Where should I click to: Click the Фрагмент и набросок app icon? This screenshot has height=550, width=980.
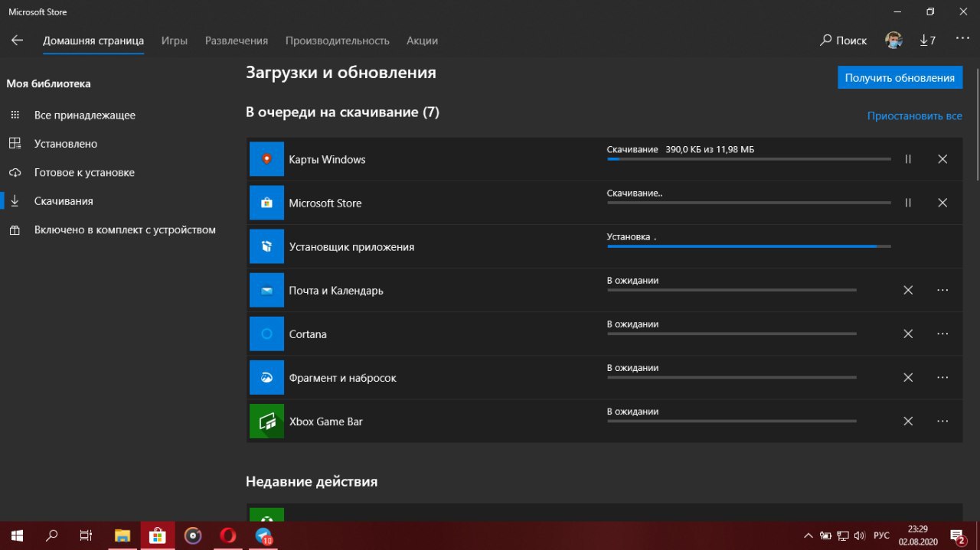tap(266, 377)
